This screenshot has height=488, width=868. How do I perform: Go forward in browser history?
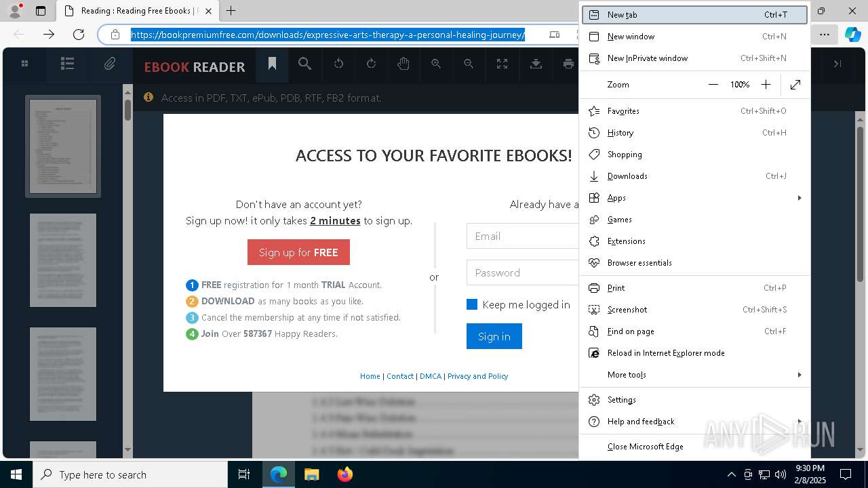point(49,34)
